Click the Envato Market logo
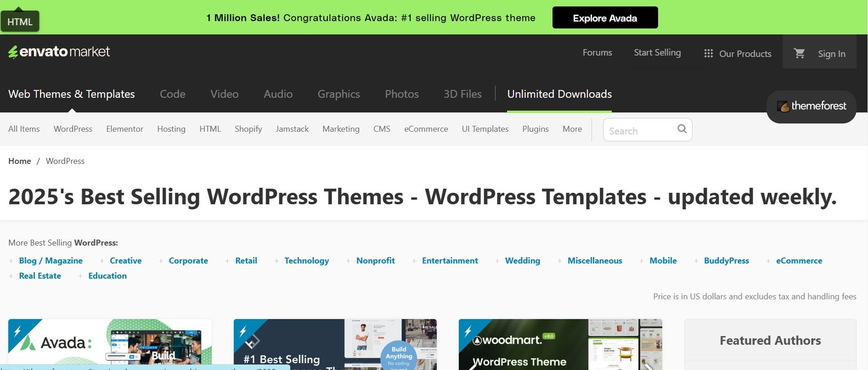Image resolution: width=868 pixels, height=370 pixels. (x=59, y=52)
